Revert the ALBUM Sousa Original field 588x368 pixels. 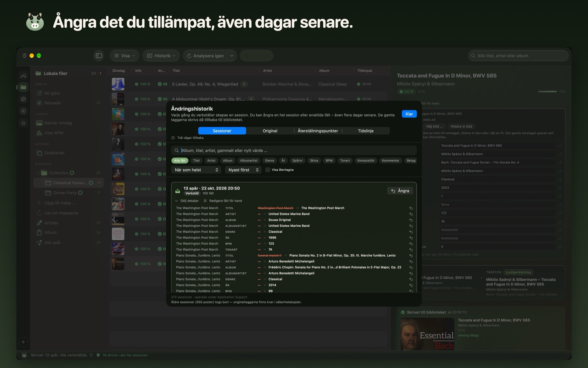pyautogui.click(x=411, y=220)
